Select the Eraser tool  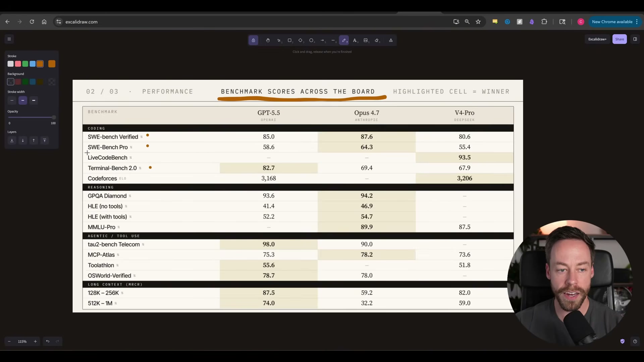pyautogui.click(x=377, y=40)
